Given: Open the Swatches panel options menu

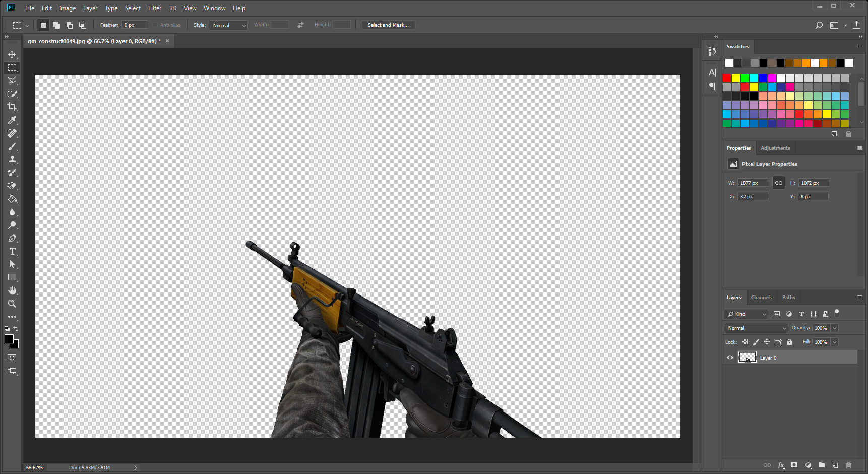Looking at the screenshot, I should [860, 46].
